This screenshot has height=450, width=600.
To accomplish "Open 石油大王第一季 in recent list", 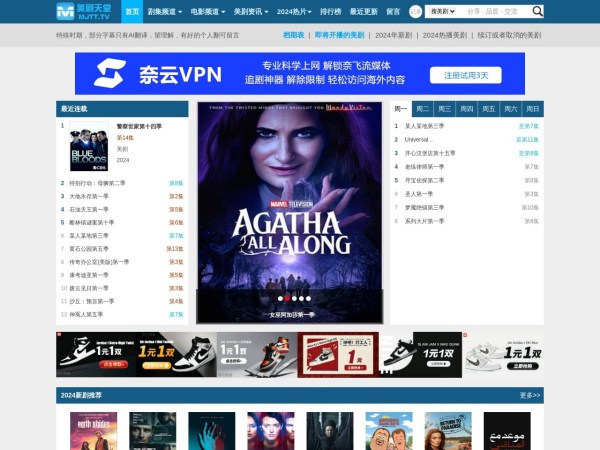I will pos(89,209).
